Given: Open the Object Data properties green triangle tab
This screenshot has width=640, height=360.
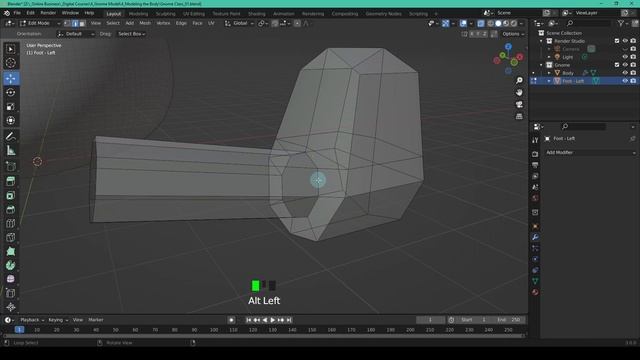Looking at the screenshot, I should (x=535, y=281).
